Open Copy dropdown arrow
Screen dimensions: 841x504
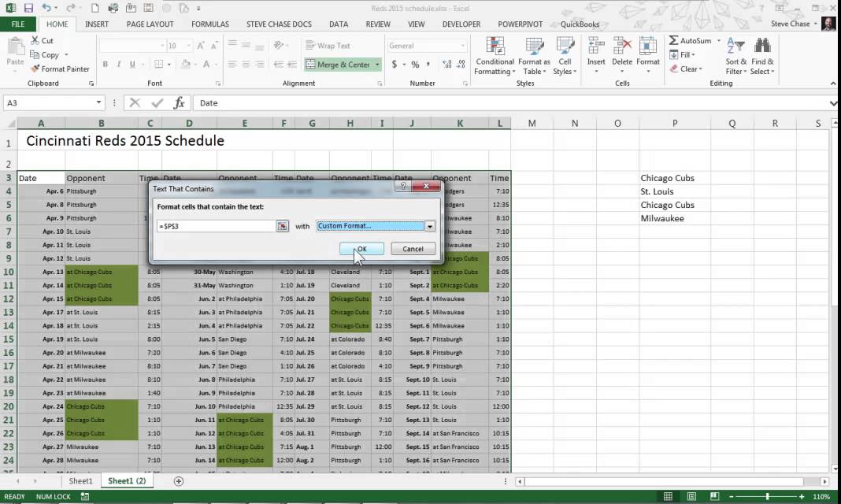tap(66, 54)
